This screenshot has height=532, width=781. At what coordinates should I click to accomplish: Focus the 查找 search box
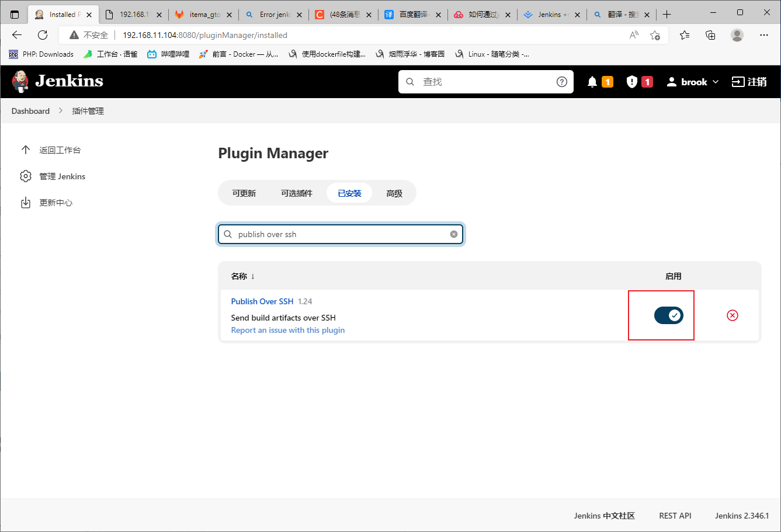coord(486,82)
